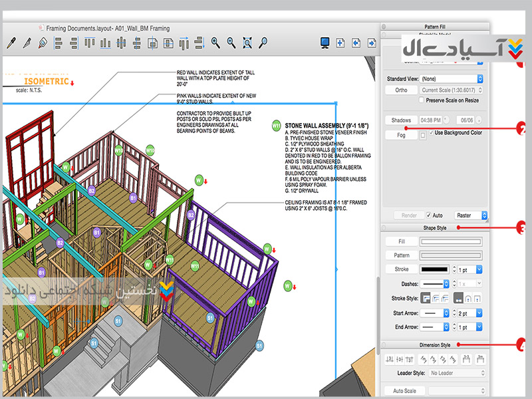
Task: Select the miter join stroke style icon
Action: [426, 299]
